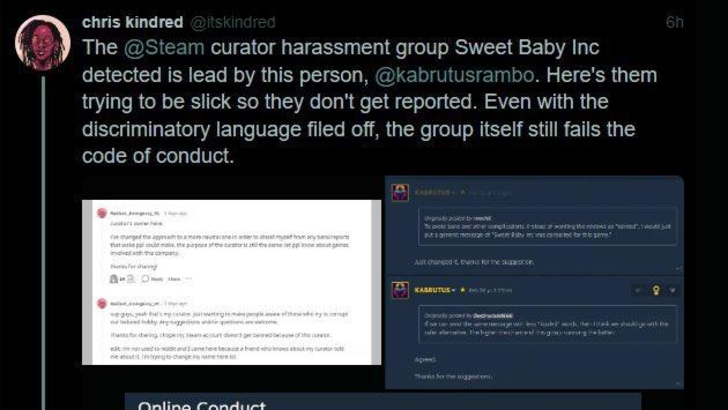The image size is (728, 410).
Task: Open chris kindred's profile avatar
Action: (42, 43)
